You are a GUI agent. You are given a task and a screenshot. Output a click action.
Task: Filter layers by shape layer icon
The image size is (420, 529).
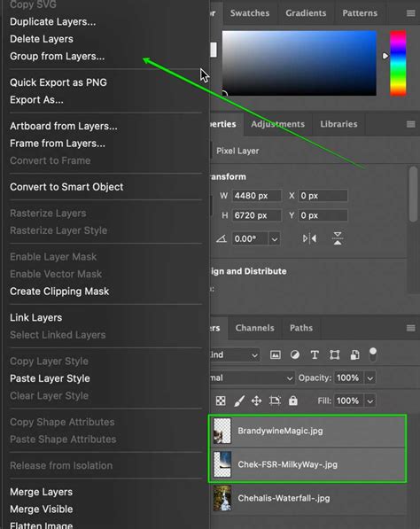(x=334, y=355)
